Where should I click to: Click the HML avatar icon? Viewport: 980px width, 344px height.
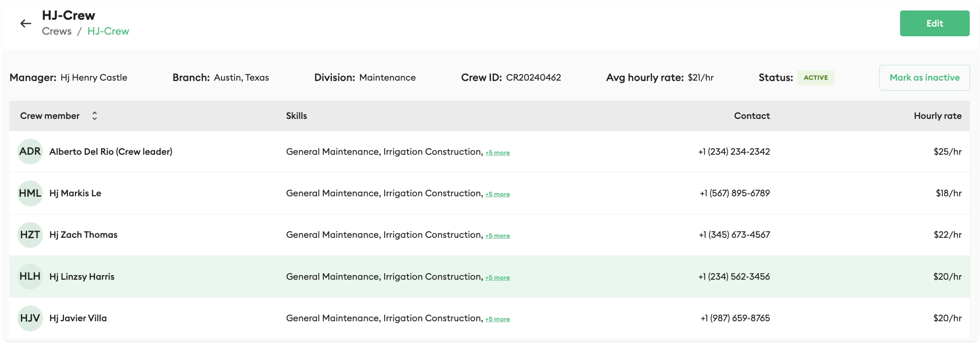click(30, 193)
